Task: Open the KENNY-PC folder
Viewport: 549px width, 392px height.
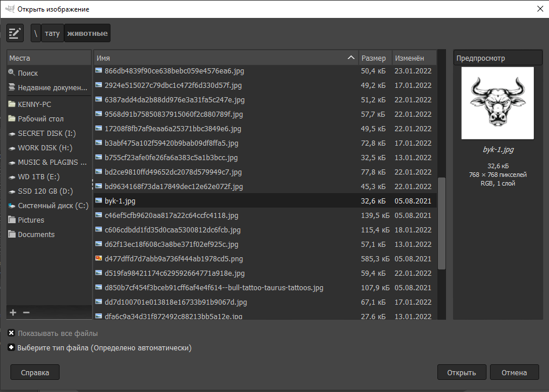Action: [49, 104]
